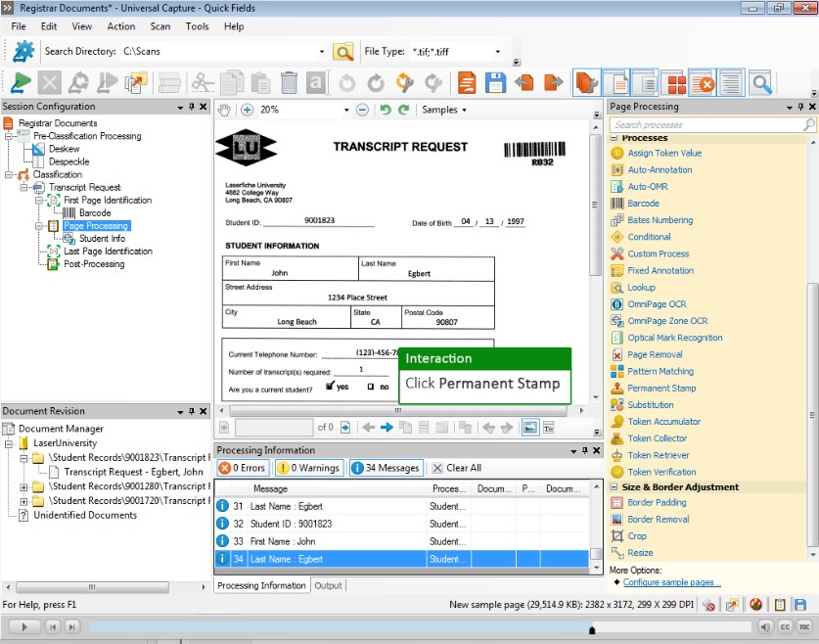Open the Samples dropdown menu
Image resolution: width=819 pixels, height=644 pixels.
444,110
